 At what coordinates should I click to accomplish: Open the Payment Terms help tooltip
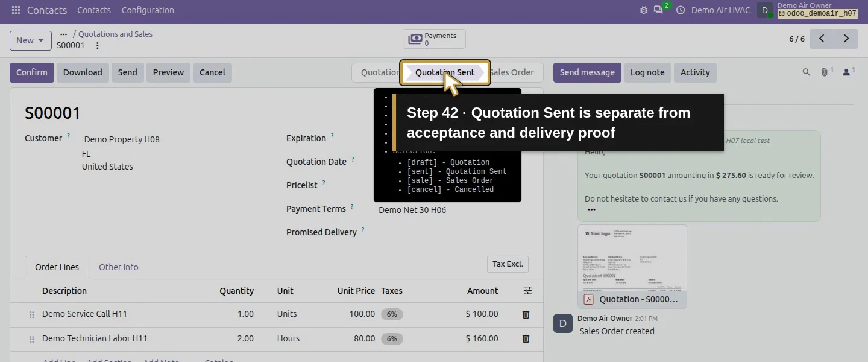(x=352, y=207)
